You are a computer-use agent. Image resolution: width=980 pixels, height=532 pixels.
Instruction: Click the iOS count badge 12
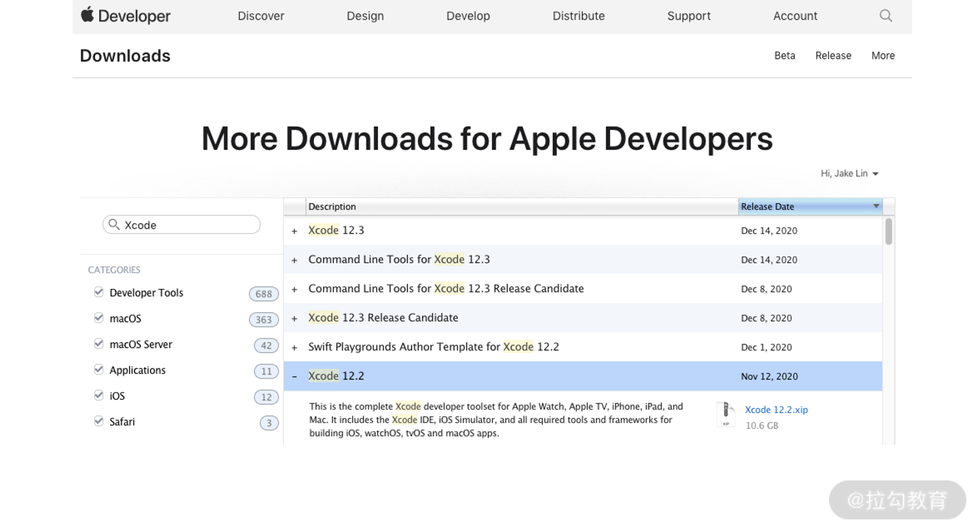coord(266,397)
